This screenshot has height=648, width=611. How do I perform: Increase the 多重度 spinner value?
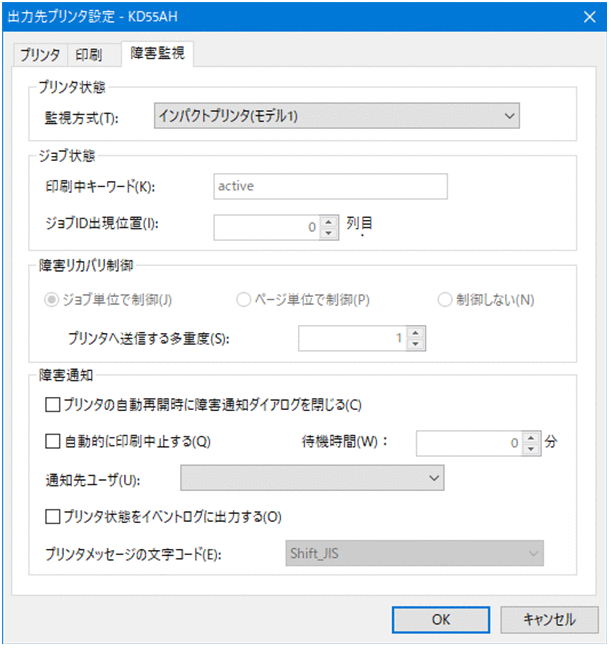(x=416, y=332)
